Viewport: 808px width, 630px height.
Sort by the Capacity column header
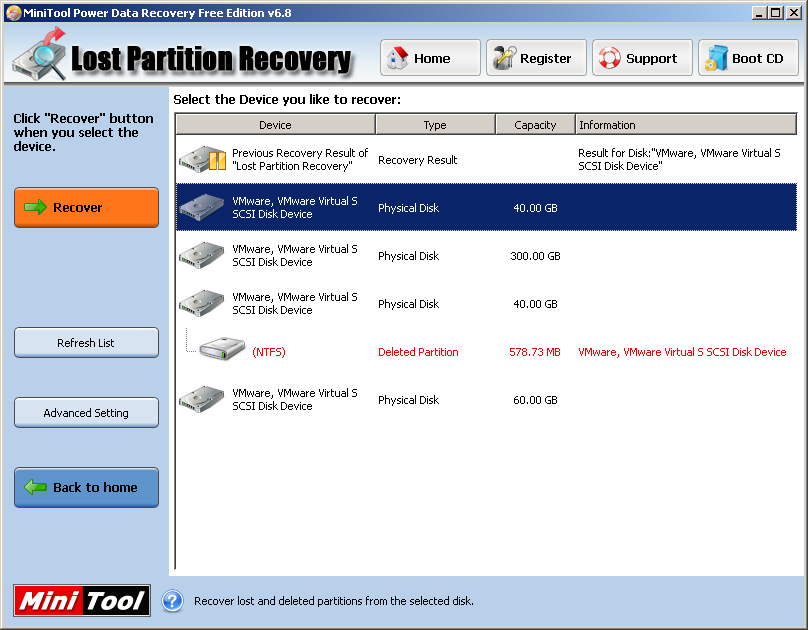535,125
